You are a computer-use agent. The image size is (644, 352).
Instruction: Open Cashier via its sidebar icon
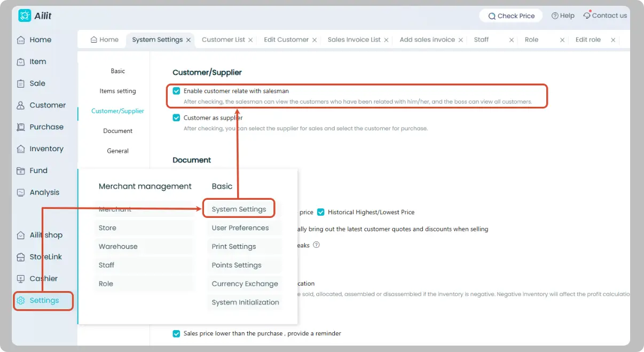(x=21, y=279)
